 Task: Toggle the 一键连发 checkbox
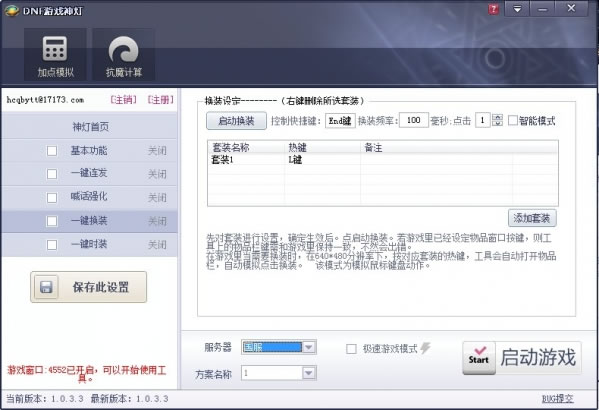pos(52,174)
